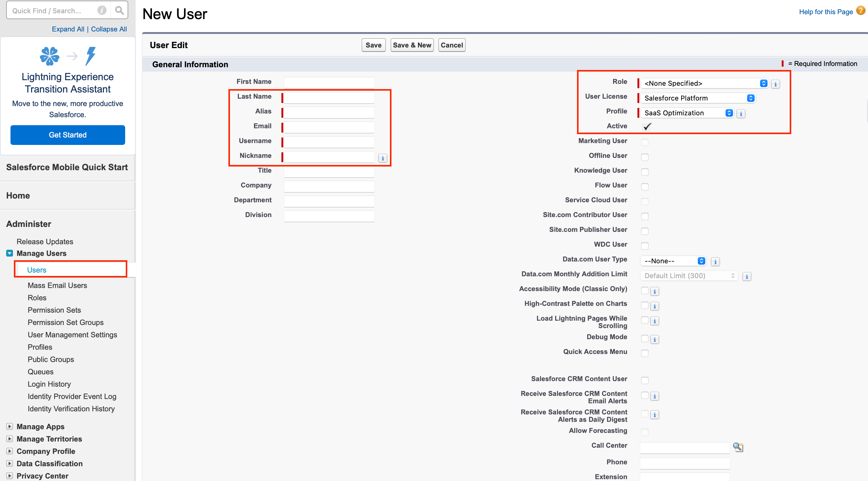Click the Quick Find search magnifier icon
868x481 pixels.
119,10
